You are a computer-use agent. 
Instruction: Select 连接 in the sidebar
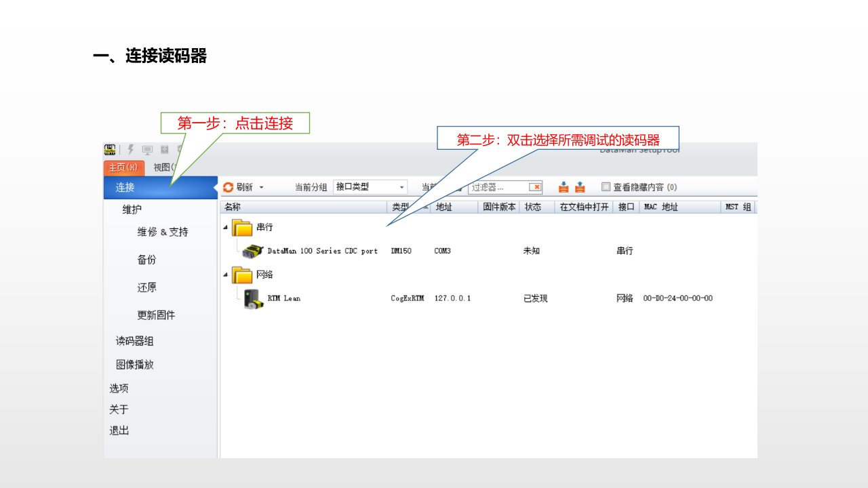coord(160,188)
